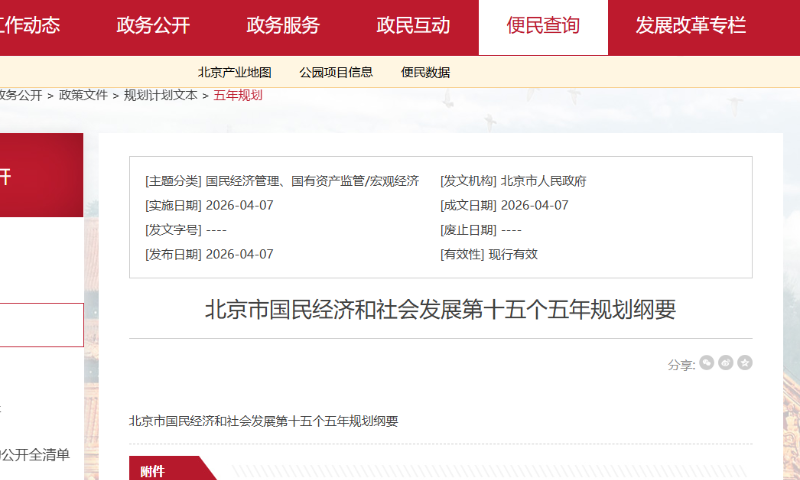Open the 政务服务 navigation tab
This screenshot has height=480, width=800.
tap(283, 26)
